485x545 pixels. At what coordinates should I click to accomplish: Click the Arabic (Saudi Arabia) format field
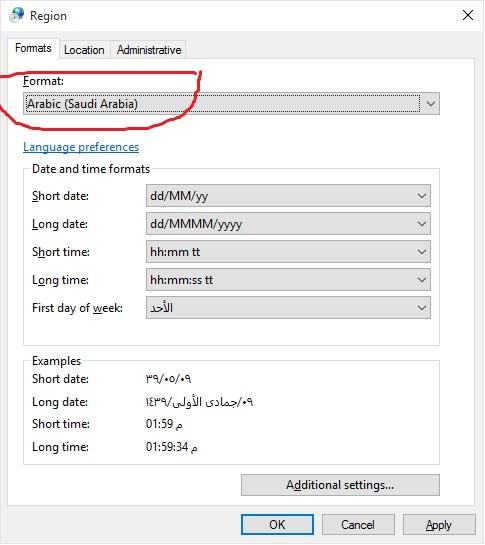click(x=231, y=104)
